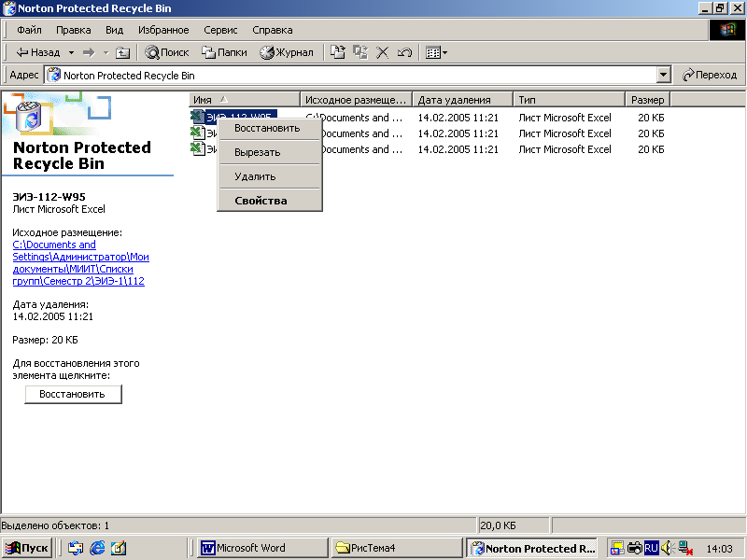
Task: Click Norton Protected R... taskbar button
Action: [531, 548]
